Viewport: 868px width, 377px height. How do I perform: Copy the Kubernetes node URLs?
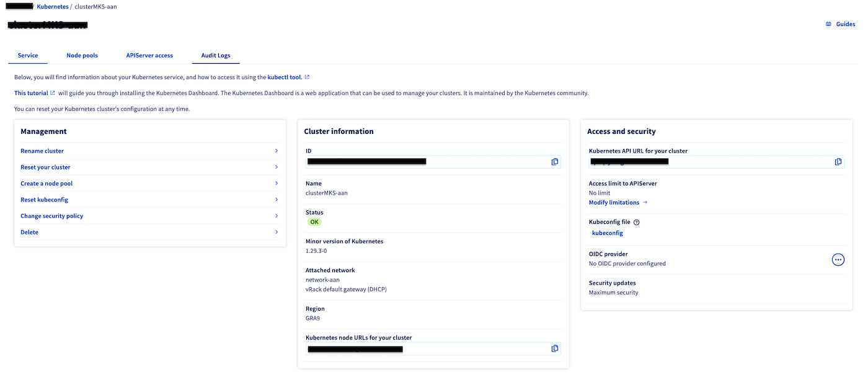pyautogui.click(x=554, y=348)
